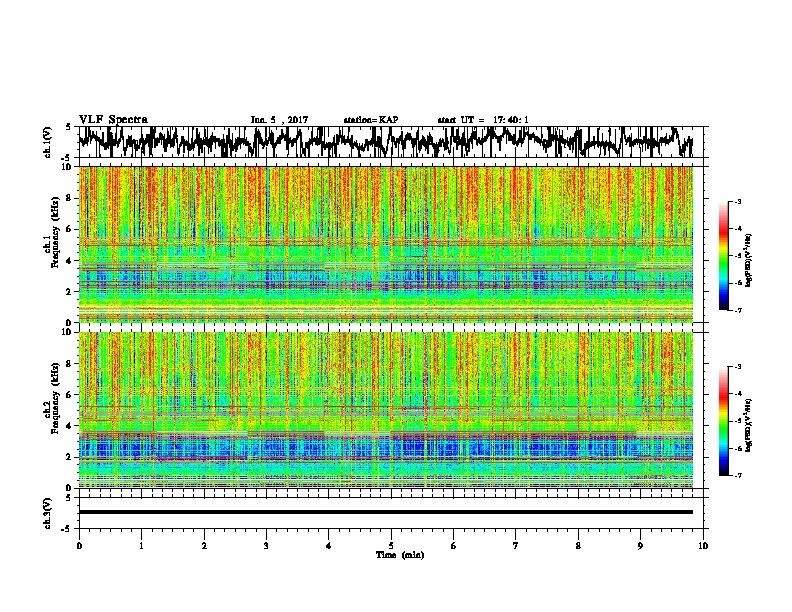Select the "Time (min)" axis title
This screenshot has height=612, width=792.
pyautogui.click(x=400, y=555)
